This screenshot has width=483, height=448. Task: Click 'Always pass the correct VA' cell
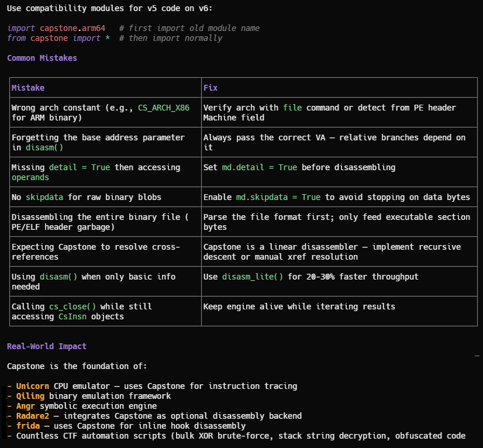339,142
